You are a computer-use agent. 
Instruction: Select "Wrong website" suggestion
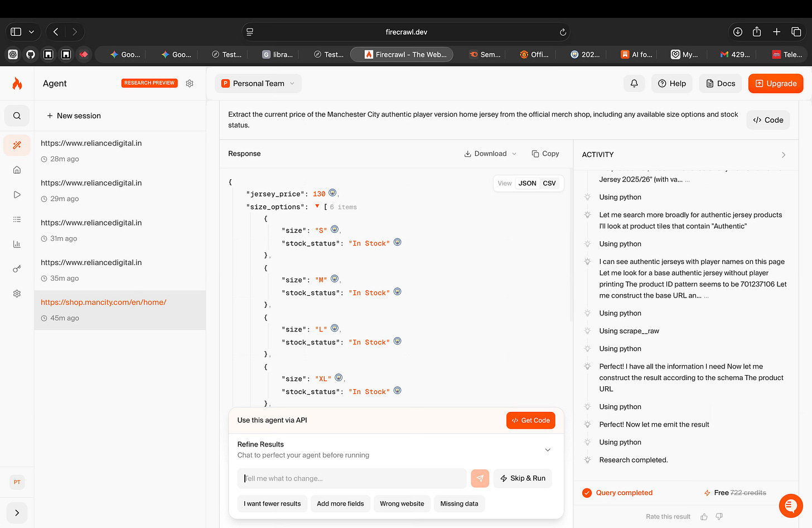[x=402, y=503]
